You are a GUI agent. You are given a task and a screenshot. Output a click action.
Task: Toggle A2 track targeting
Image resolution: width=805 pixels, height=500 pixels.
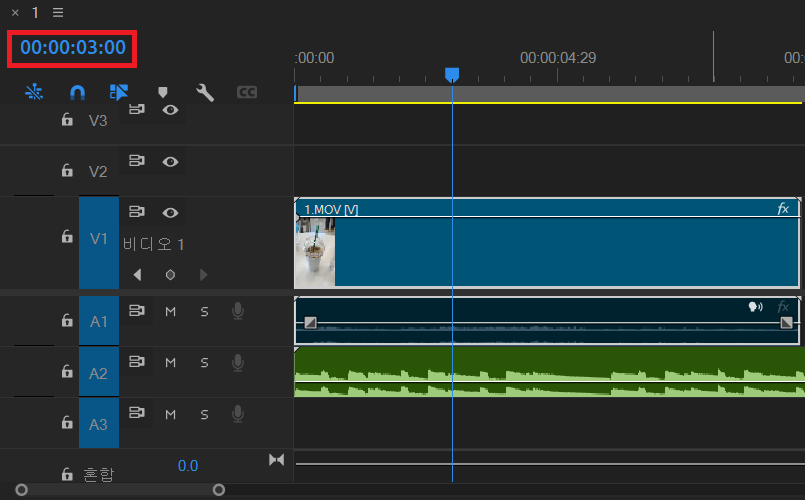pyautogui.click(x=99, y=372)
